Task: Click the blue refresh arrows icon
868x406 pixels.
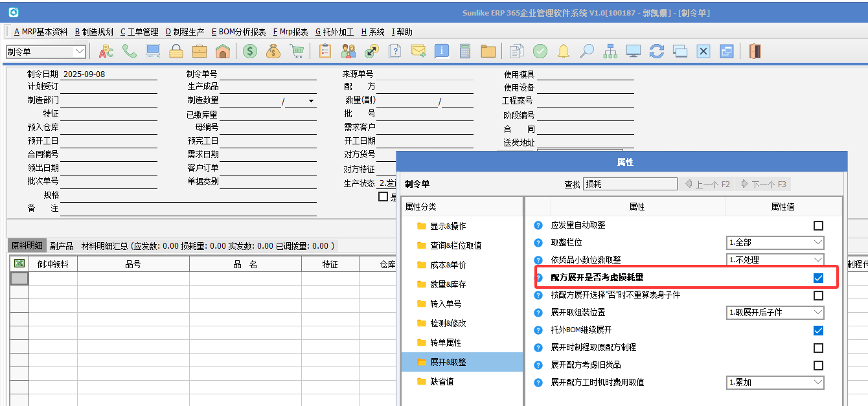Action: tap(657, 51)
